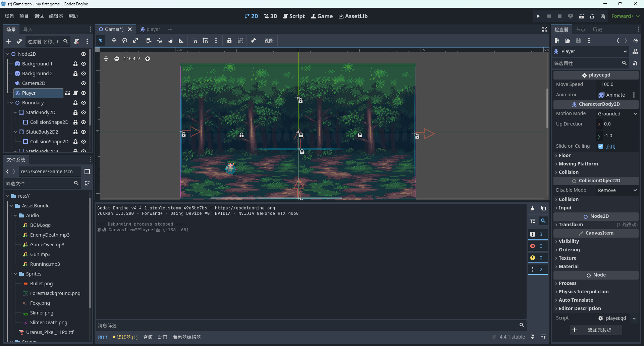The image size is (644, 346).
Task: Instantiate child scene with link icon
Action: tap(19, 41)
